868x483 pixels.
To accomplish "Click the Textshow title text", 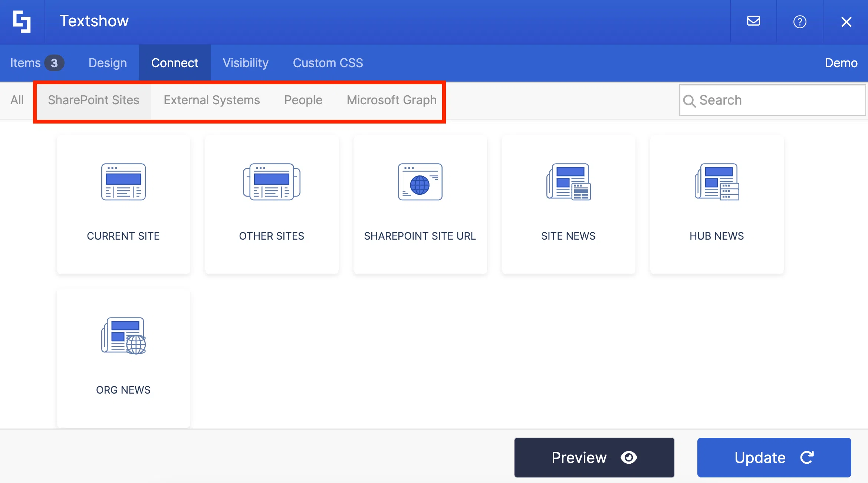I will 94,21.
